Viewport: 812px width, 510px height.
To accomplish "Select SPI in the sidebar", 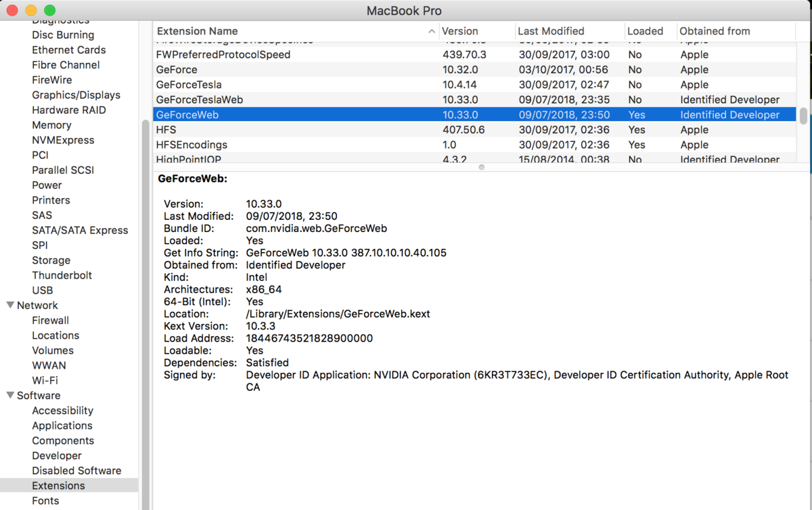I will [40, 246].
